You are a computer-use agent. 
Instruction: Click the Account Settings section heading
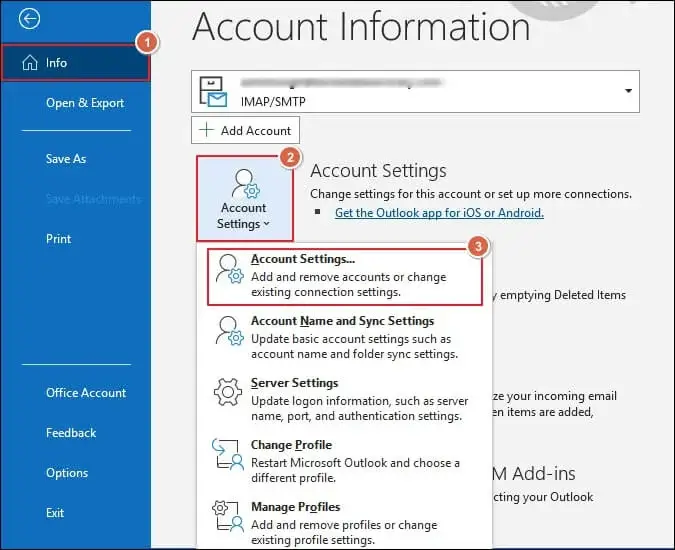(378, 170)
